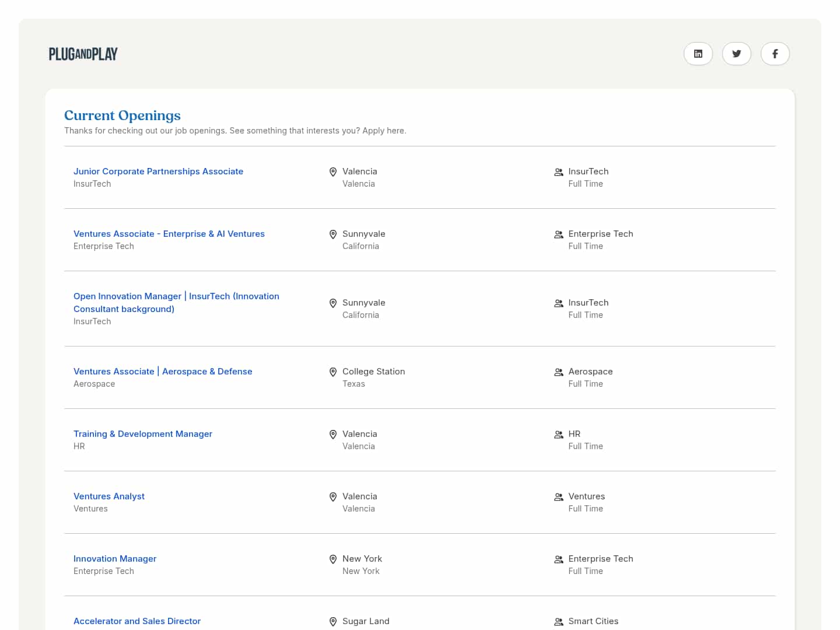Open the Facebook social icon
Screen dimensions: 840x630
coord(775,54)
